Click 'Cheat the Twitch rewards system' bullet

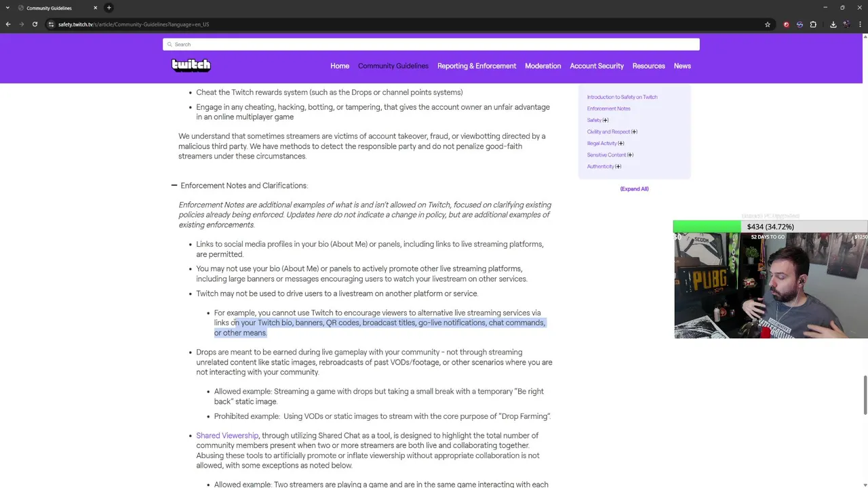tap(330, 92)
